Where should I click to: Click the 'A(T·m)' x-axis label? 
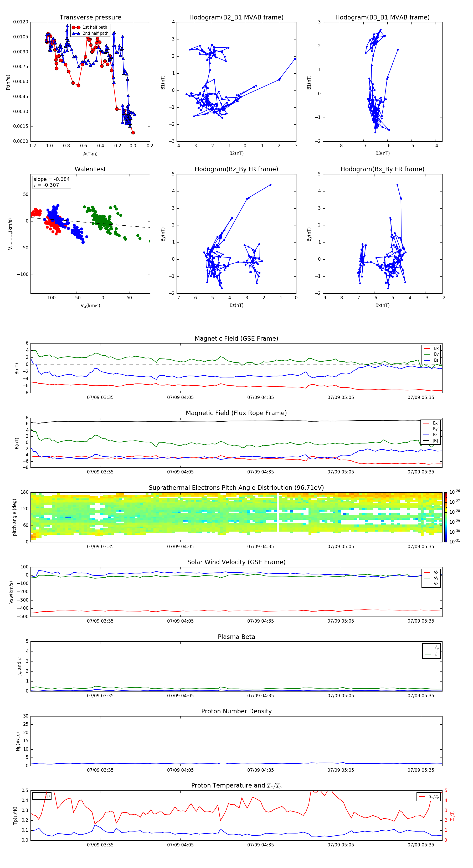coord(90,154)
